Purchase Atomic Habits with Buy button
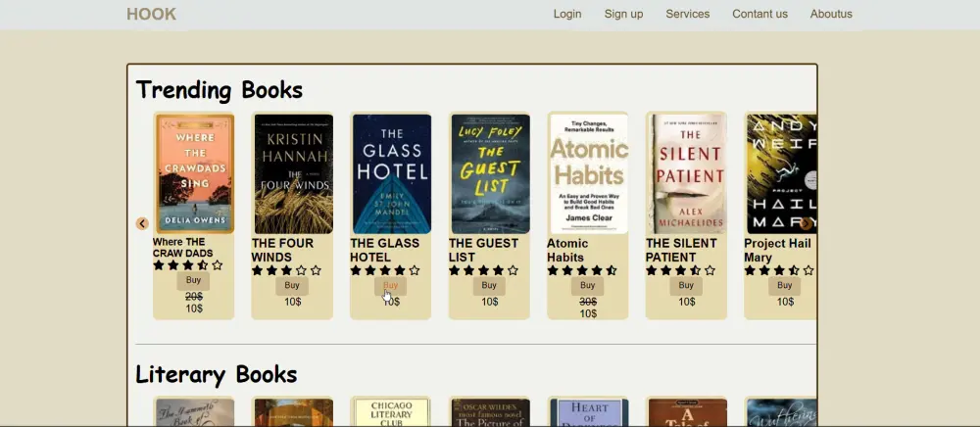This screenshot has height=427, width=980. tap(587, 286)
